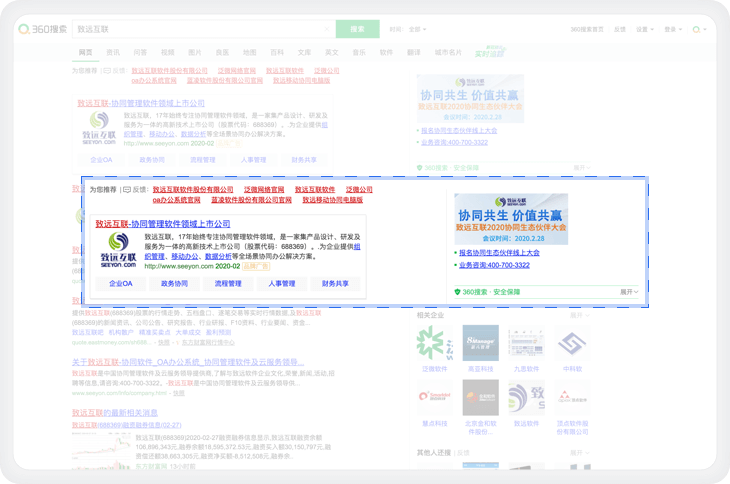Viewport: 730px width, 484px height.
Task: Click the 反馈 feedback speech bubble icon
Action: click(127, 189)
